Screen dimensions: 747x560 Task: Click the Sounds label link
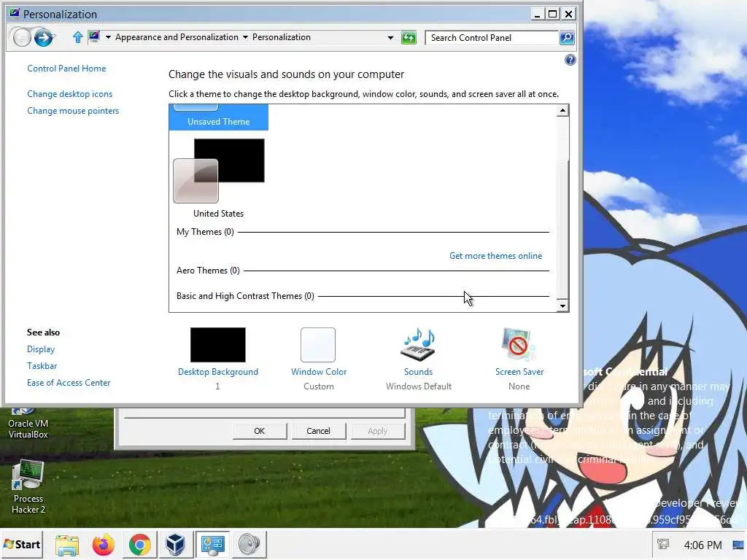[418, 372]
